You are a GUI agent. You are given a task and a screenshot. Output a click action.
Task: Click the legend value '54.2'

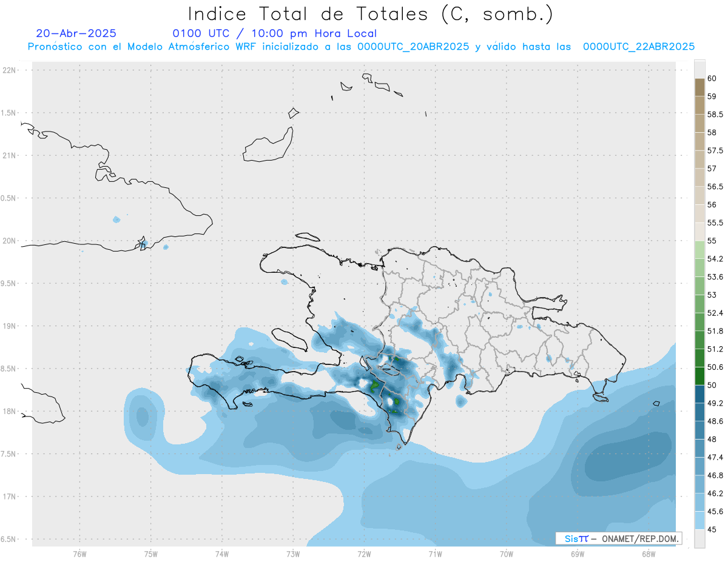coord(715,259)
